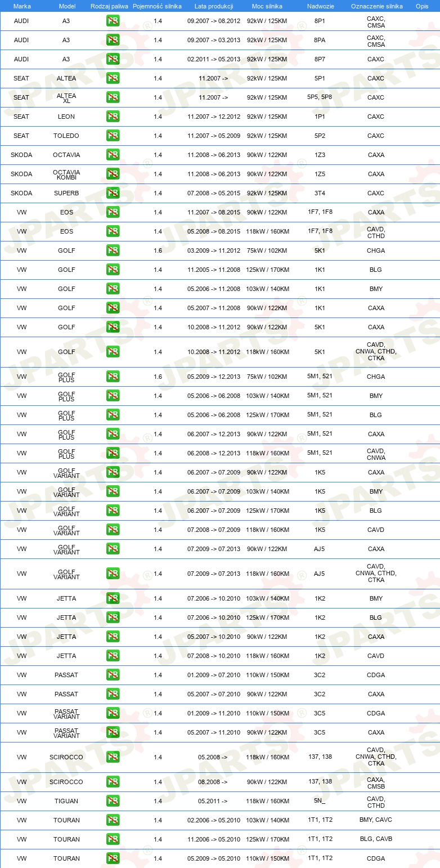Click the production years 05.2009 -> 12.2013
The width and height of the screenshot is (440, 868).
tap(214, 377)
